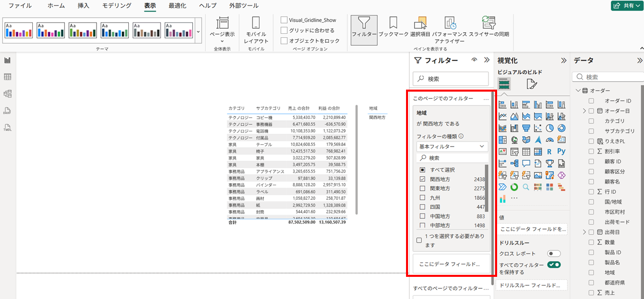Open the 基本フィルター type dropdown
644x299 pixels.
click(x=452, y=146)
